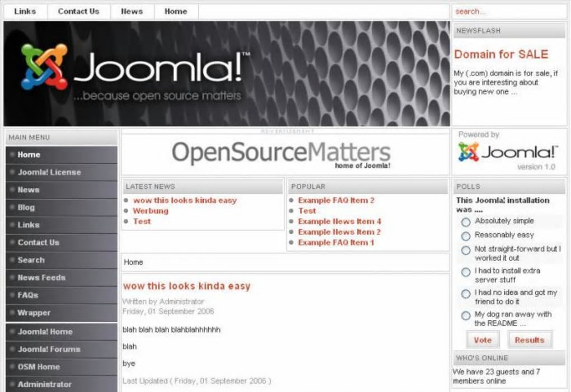Image resolution: width=571 pixels, height=392 pixels.
Task: Go to Home in the top navigation
Action: (176, 11)
